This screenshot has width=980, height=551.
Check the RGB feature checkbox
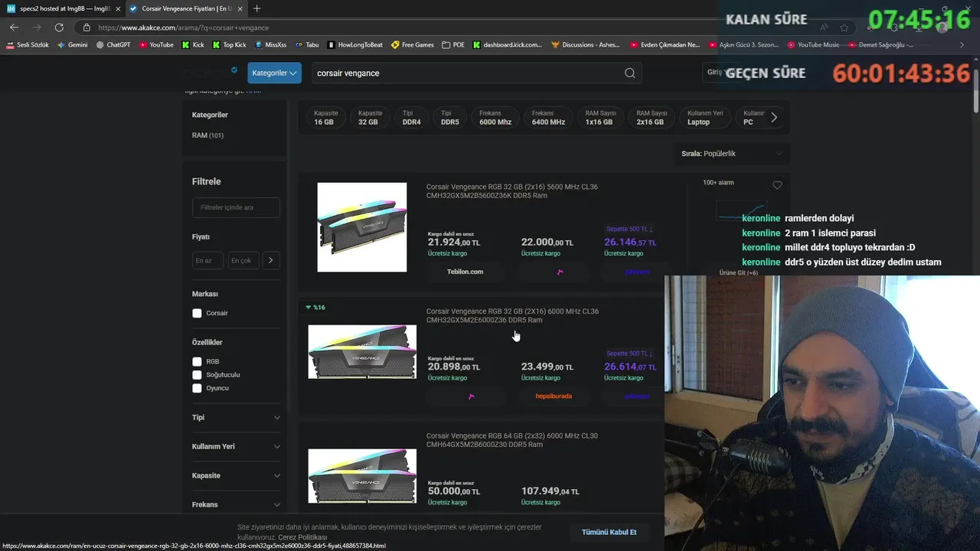pos(197,361)
